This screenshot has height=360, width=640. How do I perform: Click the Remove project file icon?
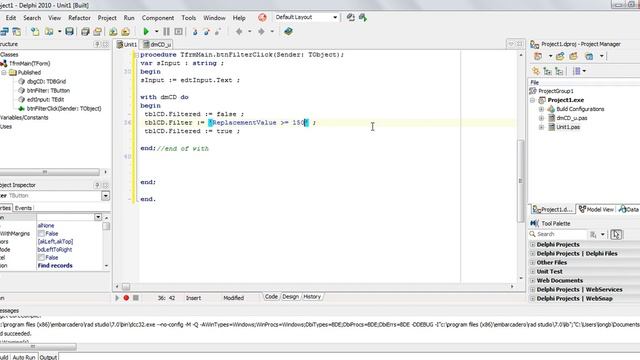[573, 56]
